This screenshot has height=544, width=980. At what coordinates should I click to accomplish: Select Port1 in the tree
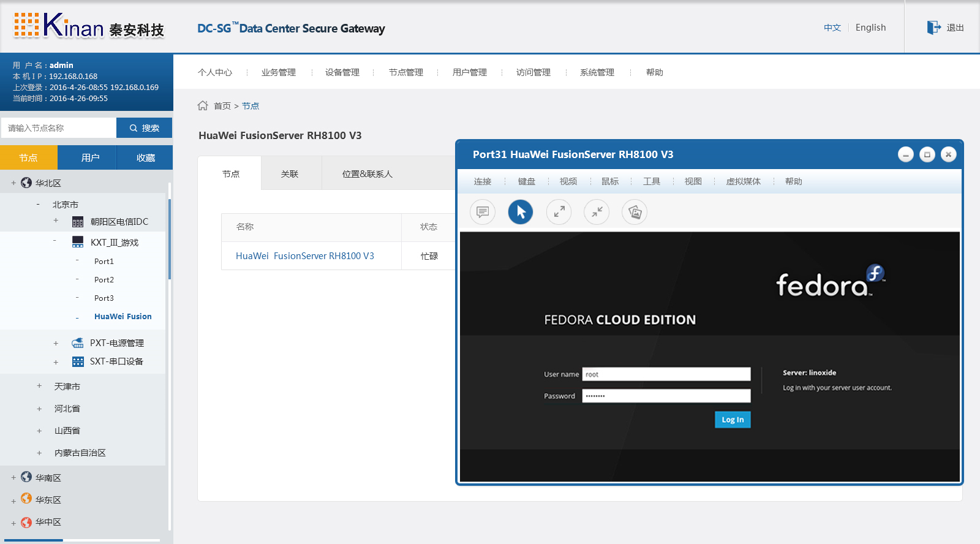pyautogui.click(x=104, y=262)
